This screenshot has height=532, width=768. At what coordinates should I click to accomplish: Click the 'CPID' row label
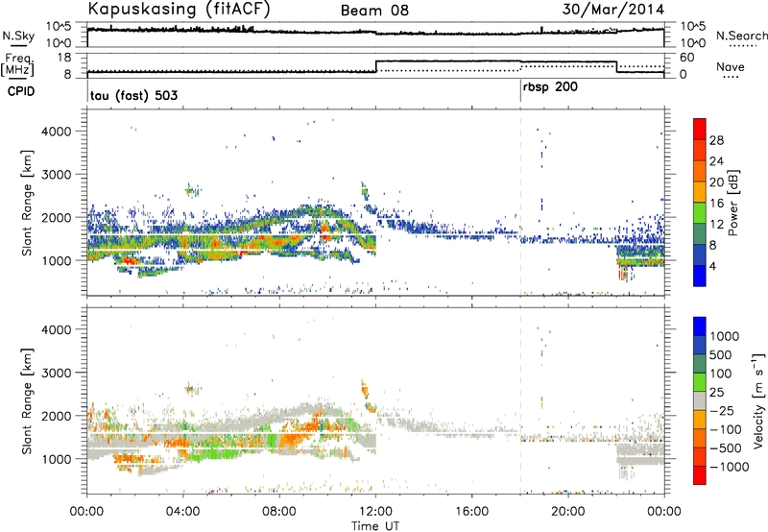pyautogui.click(x=21, y=91)
